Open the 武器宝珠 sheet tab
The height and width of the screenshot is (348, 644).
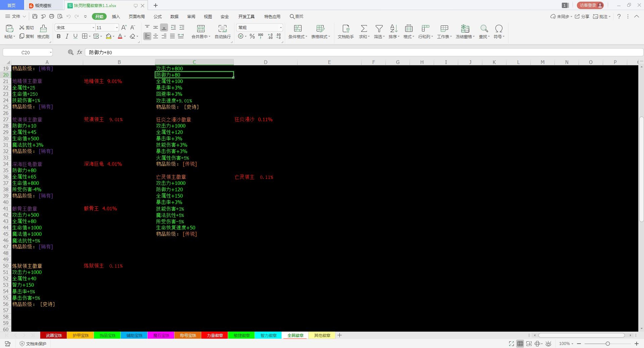[54, 335]
